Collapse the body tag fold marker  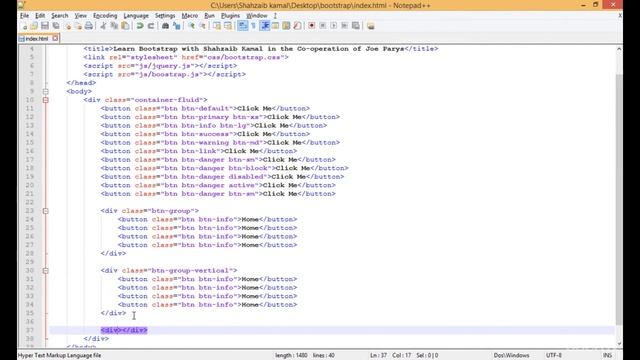click(46, 91)
